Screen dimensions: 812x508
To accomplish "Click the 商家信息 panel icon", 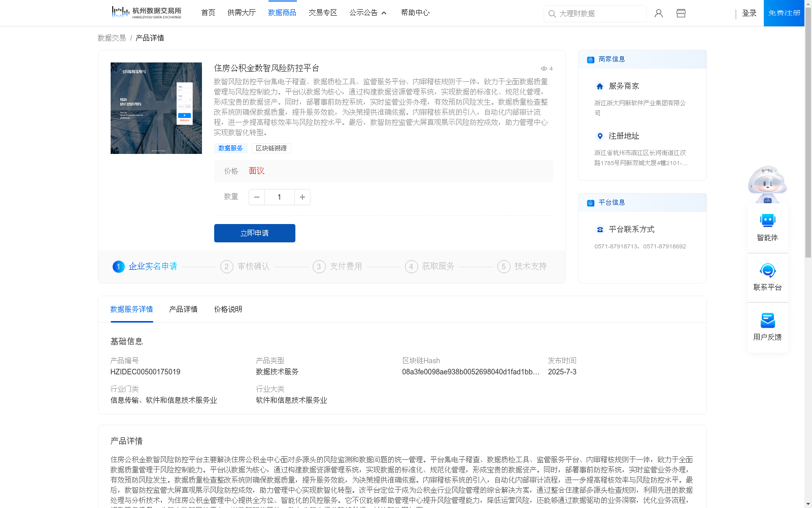I will point(591,59).
